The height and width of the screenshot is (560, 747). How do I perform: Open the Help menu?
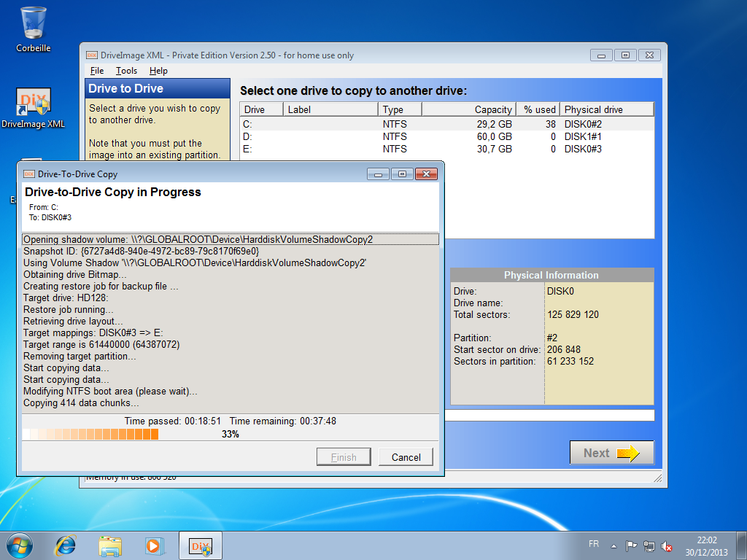pyautogui.click(x=158, y=71)
